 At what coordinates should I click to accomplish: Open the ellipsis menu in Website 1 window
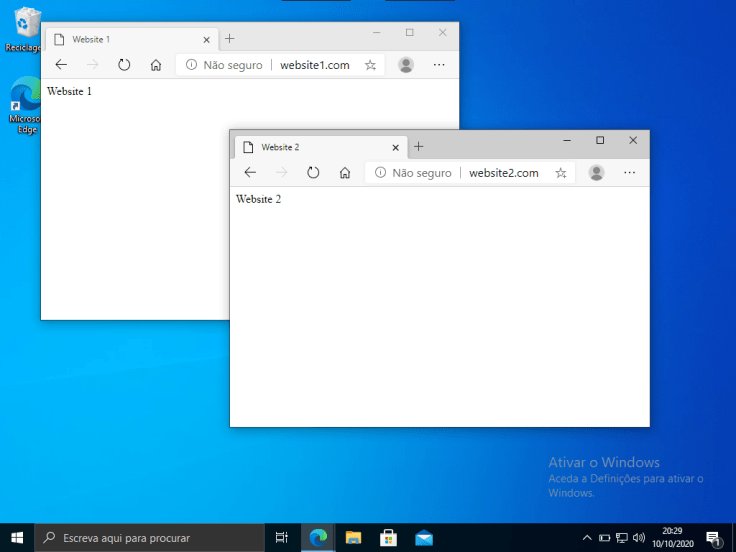439,65
